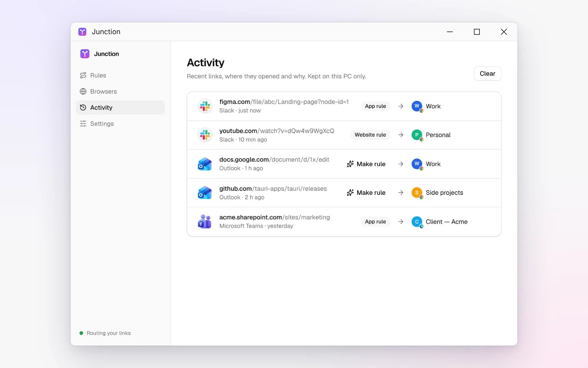
Task: Click the Client — Acme profile avatar
Action: tap(417, 222)
